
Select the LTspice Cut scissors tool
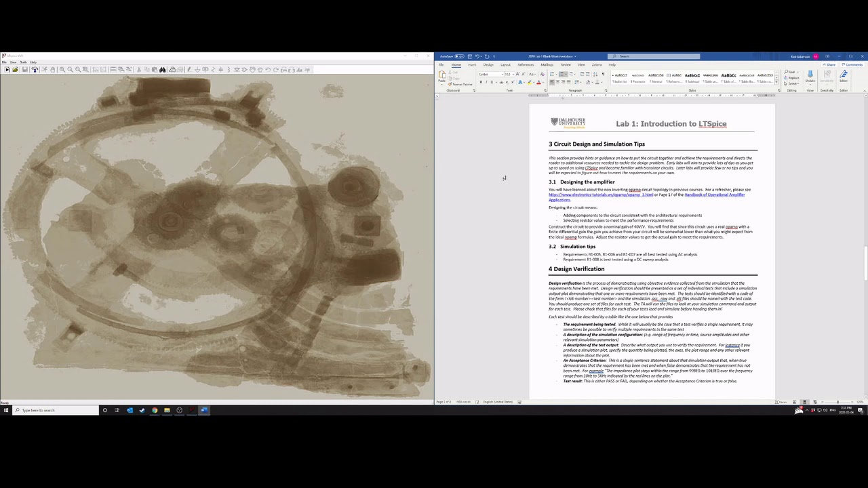[139, 70]
